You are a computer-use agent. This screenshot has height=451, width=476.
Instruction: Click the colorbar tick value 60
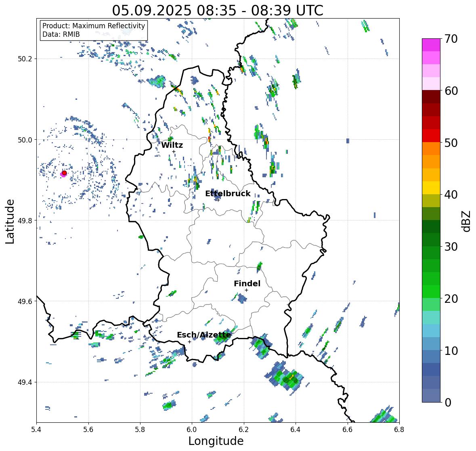(451, 91)
